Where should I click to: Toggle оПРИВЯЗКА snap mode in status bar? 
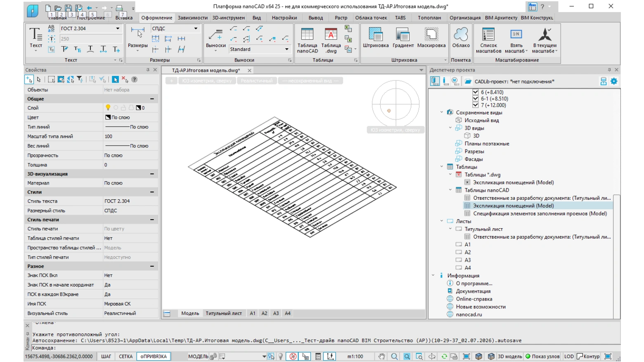tap(154, 356)
